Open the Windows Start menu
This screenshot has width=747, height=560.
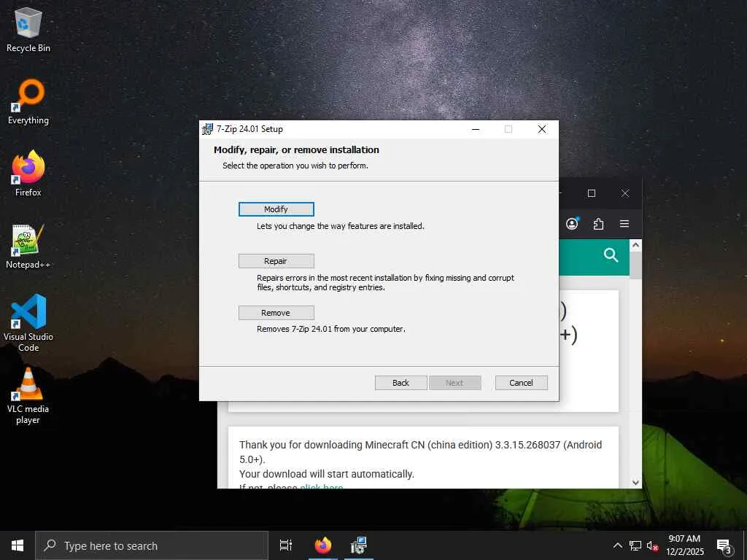click(x=18, y=545)
